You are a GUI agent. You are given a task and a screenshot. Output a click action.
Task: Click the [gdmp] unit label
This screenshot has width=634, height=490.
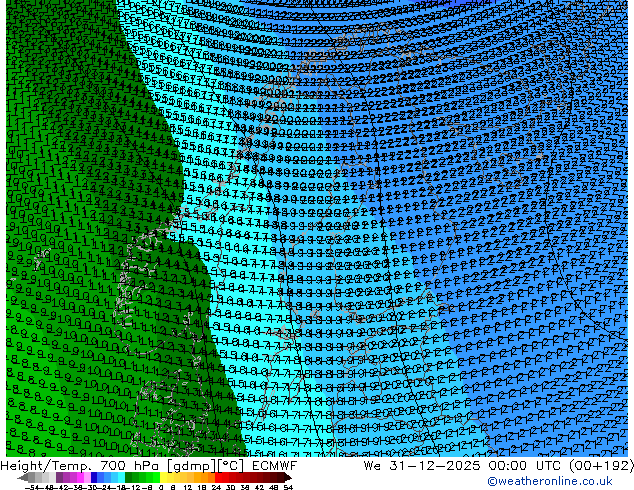click(192, 466)
